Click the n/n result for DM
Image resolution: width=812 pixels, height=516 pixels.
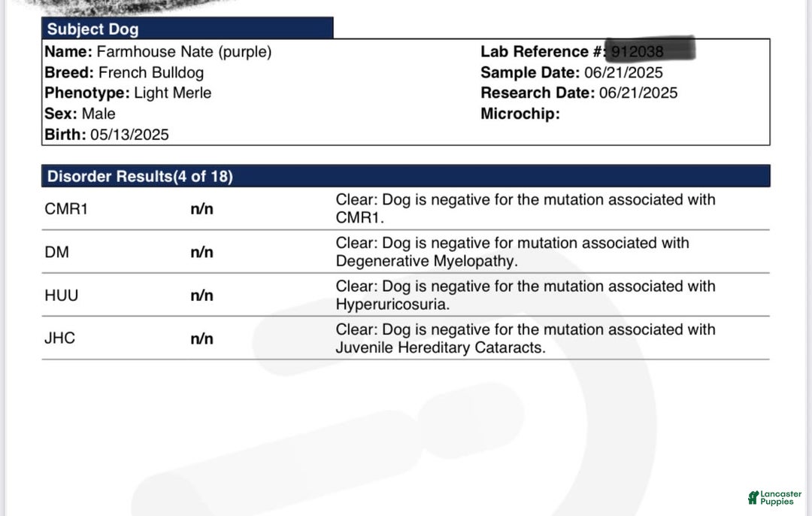pos(202,252)
